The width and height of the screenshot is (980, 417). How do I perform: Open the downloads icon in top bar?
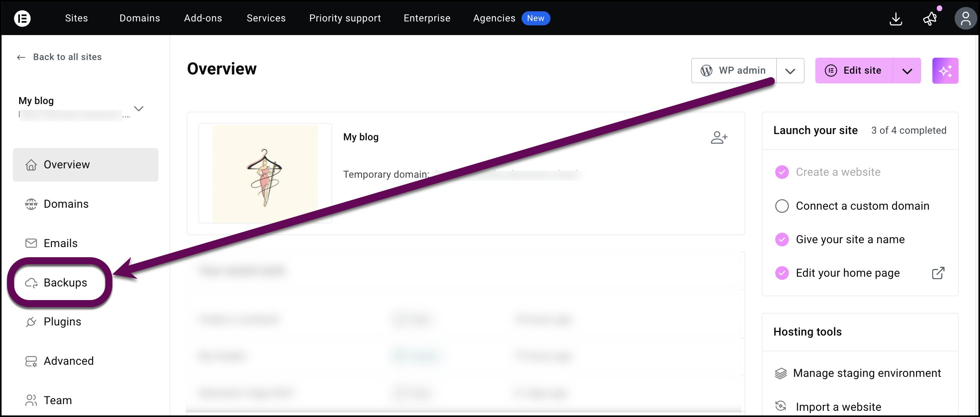coord(896,18)
